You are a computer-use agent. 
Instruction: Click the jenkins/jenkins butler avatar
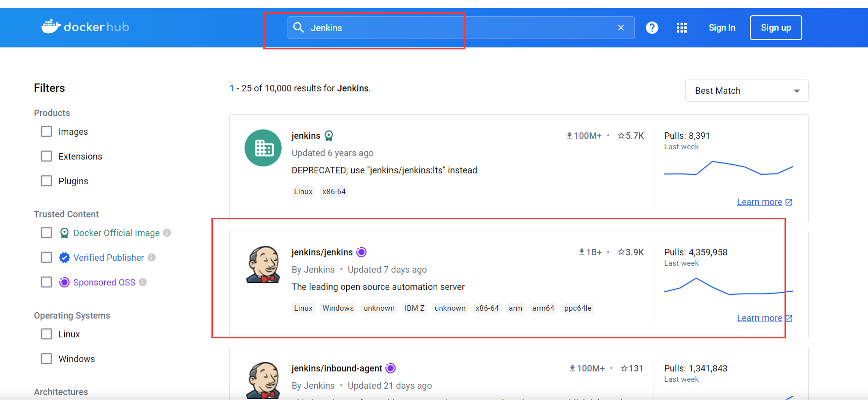click(263, 264)
